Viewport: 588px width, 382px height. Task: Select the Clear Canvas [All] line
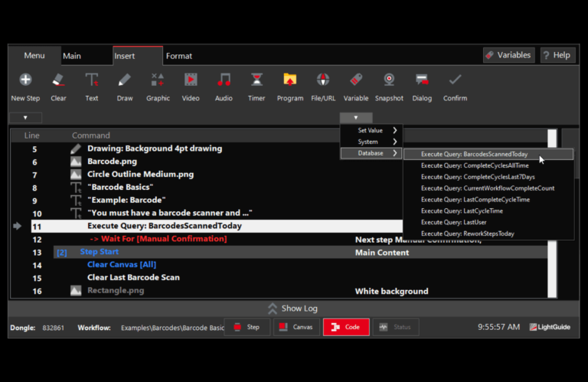(122, 265)
